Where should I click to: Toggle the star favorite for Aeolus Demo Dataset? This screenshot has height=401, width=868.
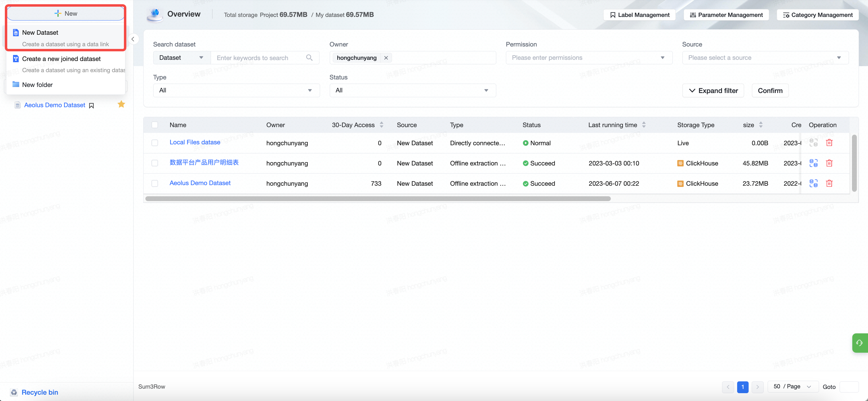pos(121,104)
